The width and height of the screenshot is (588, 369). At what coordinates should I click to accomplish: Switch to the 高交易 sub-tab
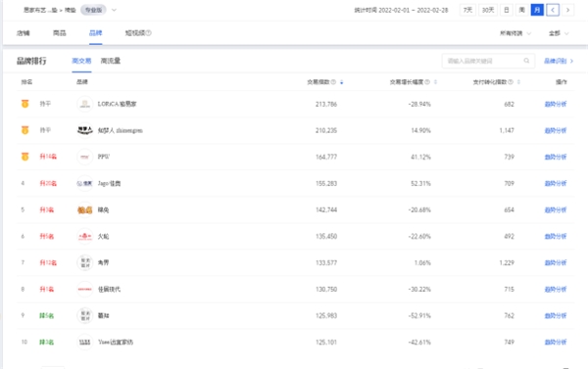click(81, 61)
